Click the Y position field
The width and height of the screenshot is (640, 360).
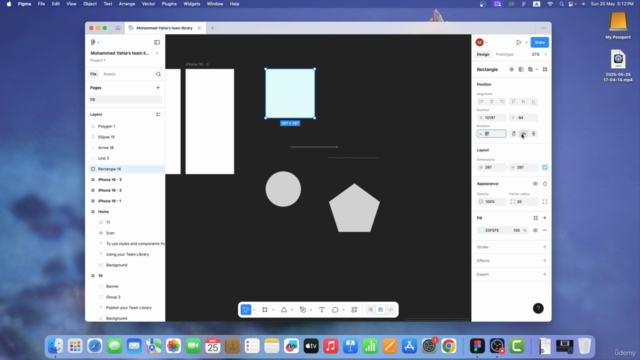523,118
